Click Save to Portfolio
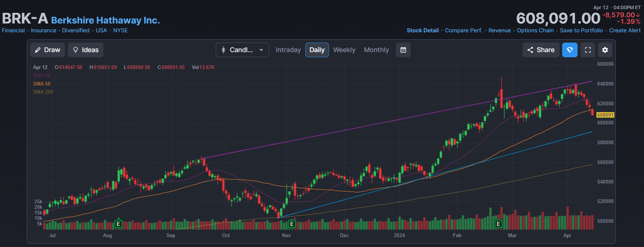This screenshot has width=644, height=247. tap(581, 30)
